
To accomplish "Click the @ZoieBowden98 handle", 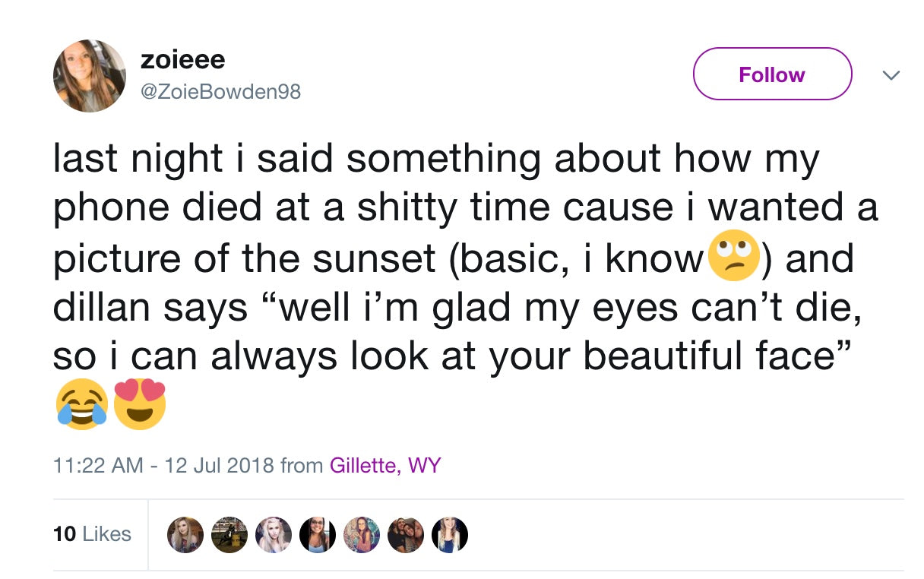I will click(x=221, y=92).
